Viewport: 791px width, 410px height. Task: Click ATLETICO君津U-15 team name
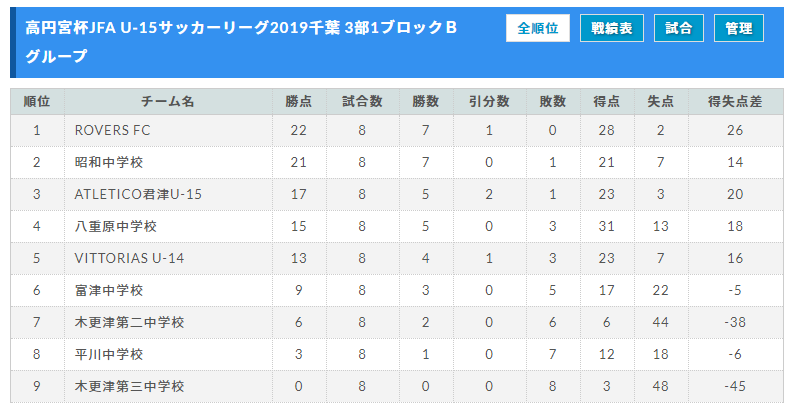(x=138, y=194)
